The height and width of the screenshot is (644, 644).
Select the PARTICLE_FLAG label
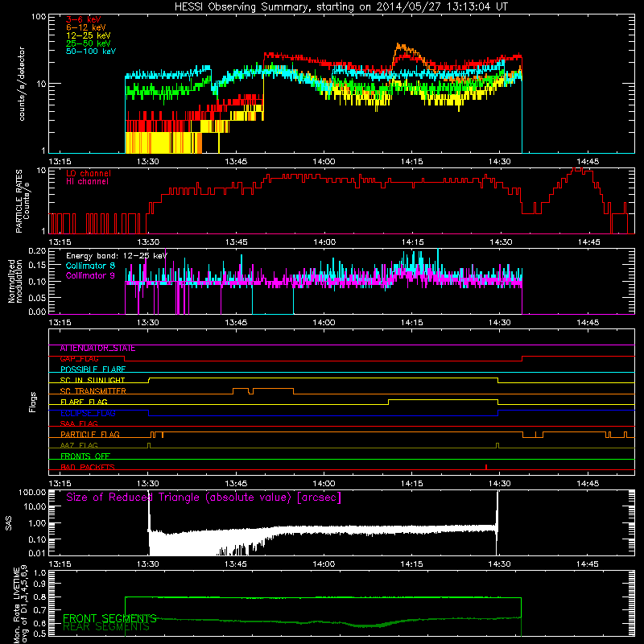point(90,434)
